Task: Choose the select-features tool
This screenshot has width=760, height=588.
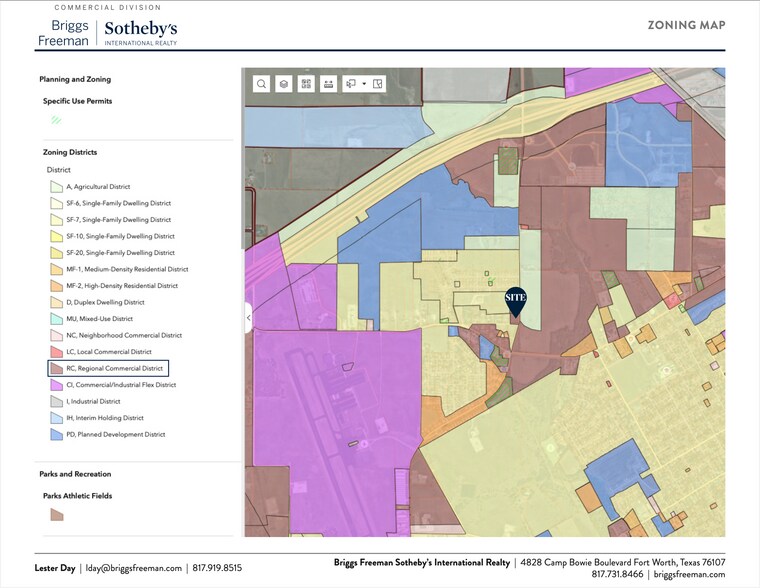Action: (x=350, y=84)
